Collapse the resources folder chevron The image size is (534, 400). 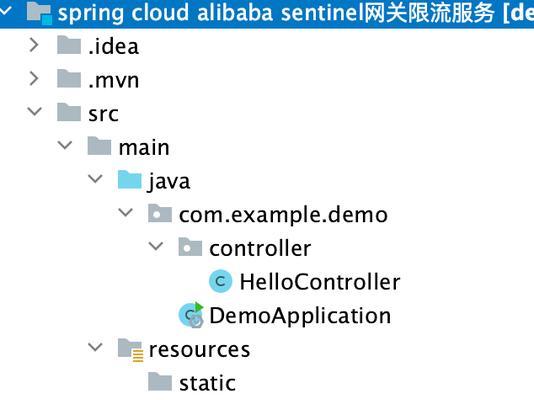95,347
